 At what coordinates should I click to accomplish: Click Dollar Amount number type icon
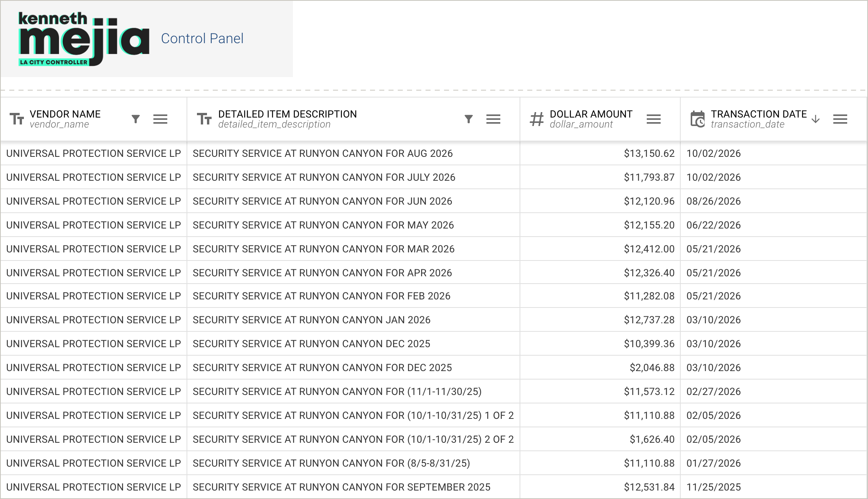537,119
